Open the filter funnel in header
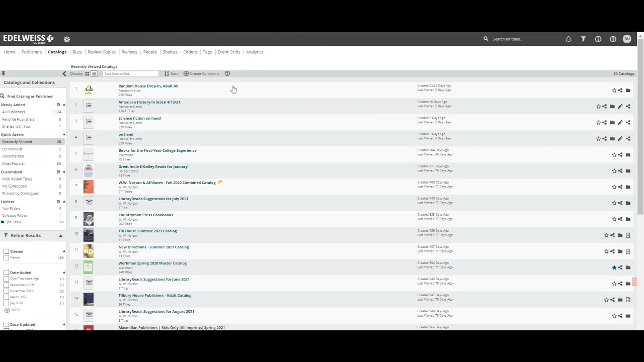Image resolution: width=644 pixels, height=362 pixels. point(583,39)
